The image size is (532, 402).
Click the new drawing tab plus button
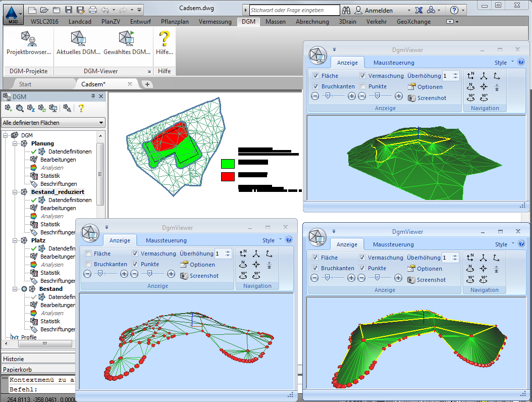pyautogui.click(x=147, y=84)
